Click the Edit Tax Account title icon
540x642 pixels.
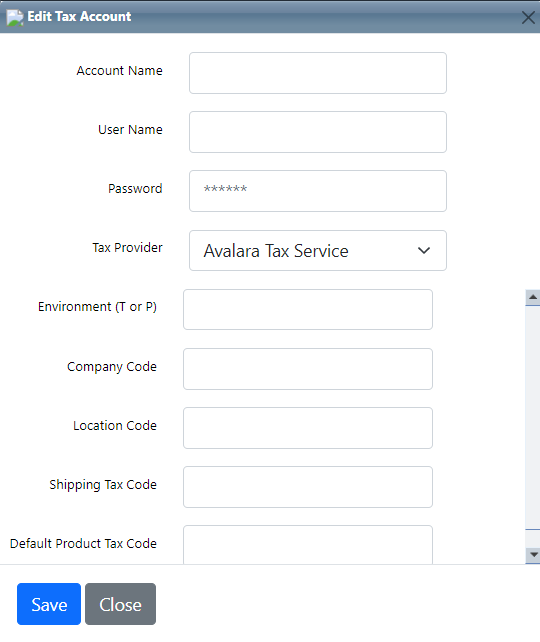(x=15, y=17)
